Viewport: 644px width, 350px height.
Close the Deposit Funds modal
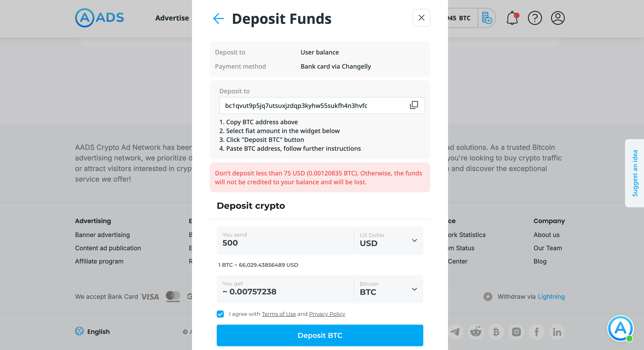(421, 18)
